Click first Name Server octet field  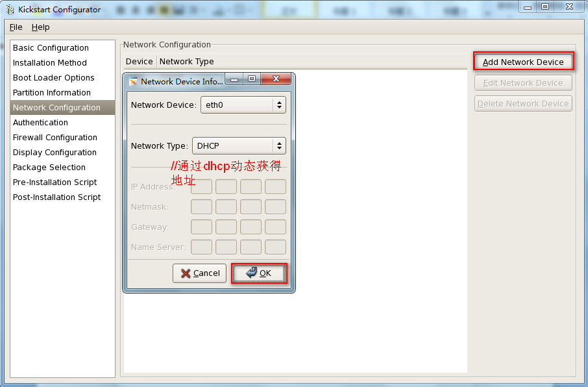201,247
